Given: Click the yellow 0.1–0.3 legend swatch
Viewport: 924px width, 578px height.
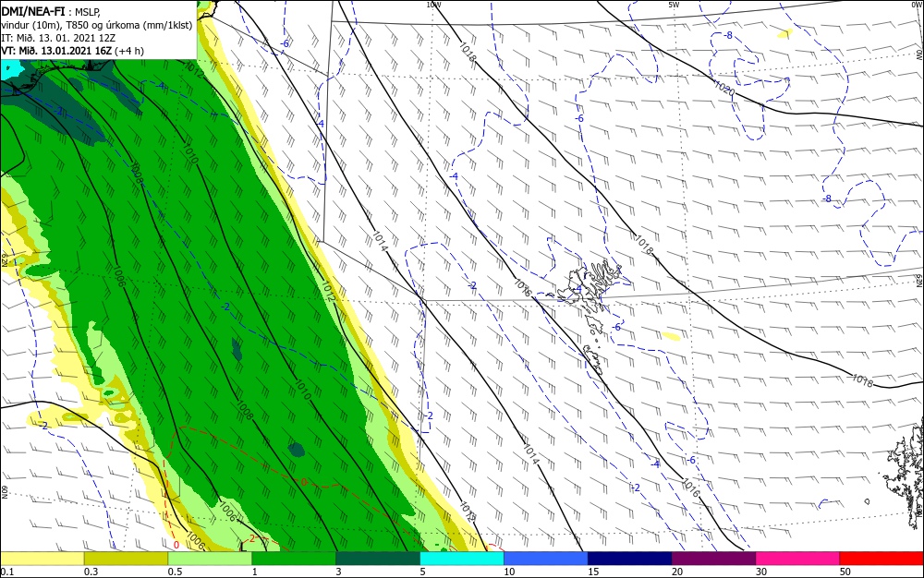Looking at the screenshot, I should [42, 558].
